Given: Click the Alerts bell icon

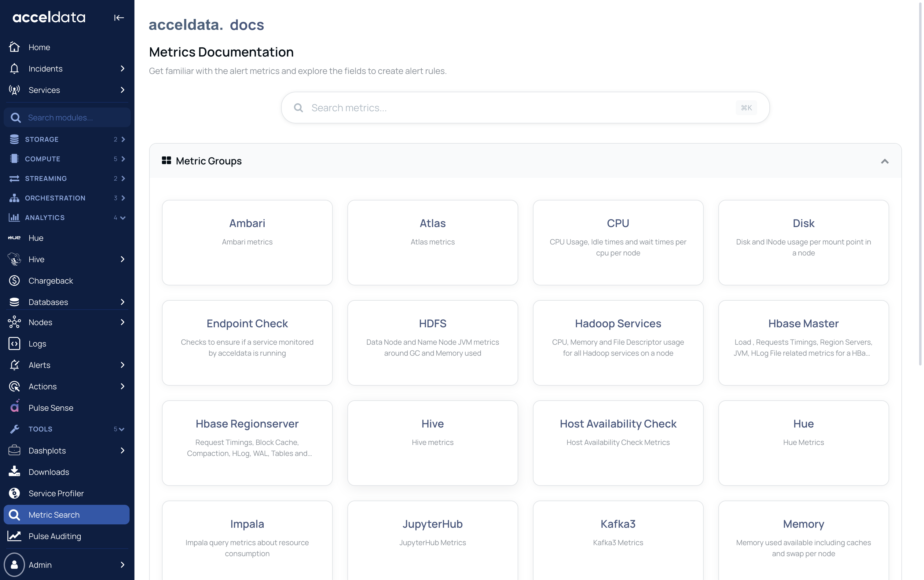Looking at the screenshot, I should (15, 365).
